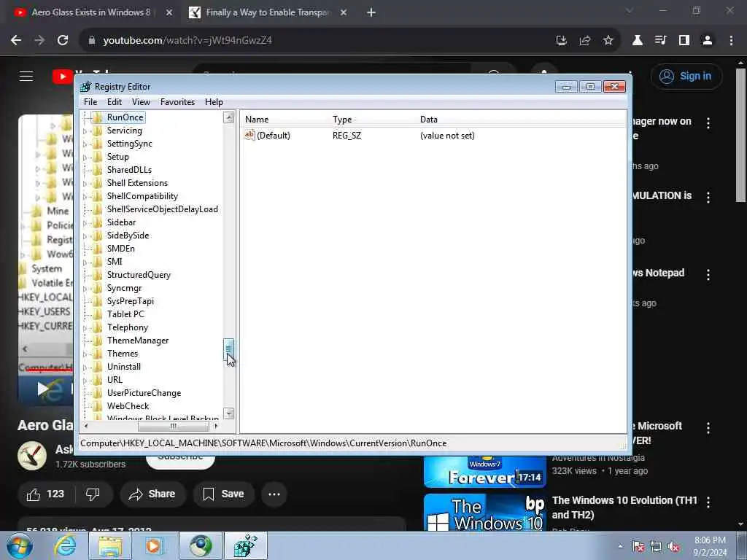Open the Chrome three-dot menu
Viewport: 747px width, 560px height.
coord(731,41)
